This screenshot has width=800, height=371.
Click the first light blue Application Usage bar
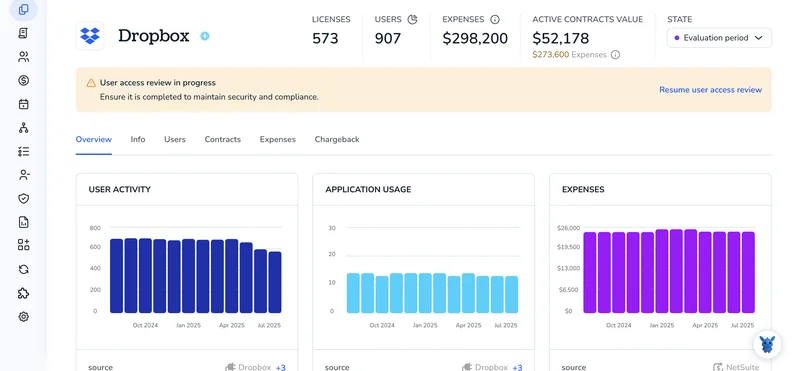(353, 293)
